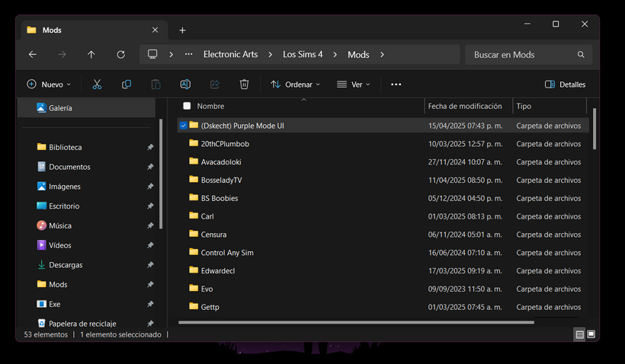Open the Nuevo dropdown
The width and height of the screenshot is (625, 364).
[x=49, y=85]
